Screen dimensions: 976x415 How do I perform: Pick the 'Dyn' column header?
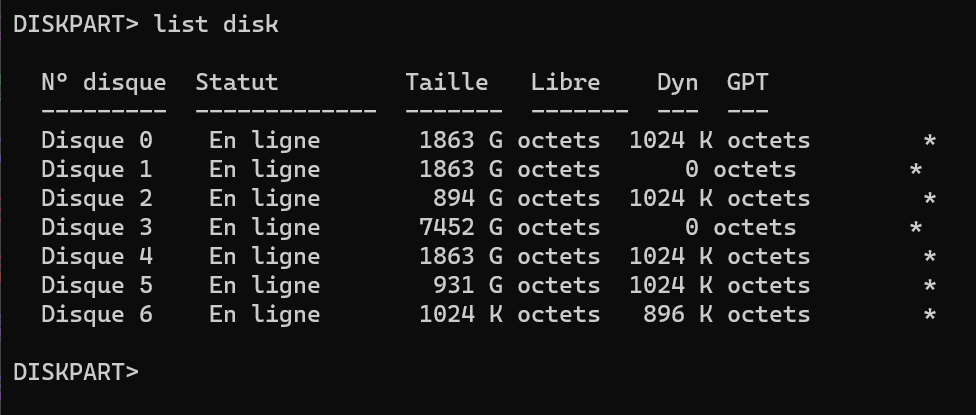click(x=677, y=82)
